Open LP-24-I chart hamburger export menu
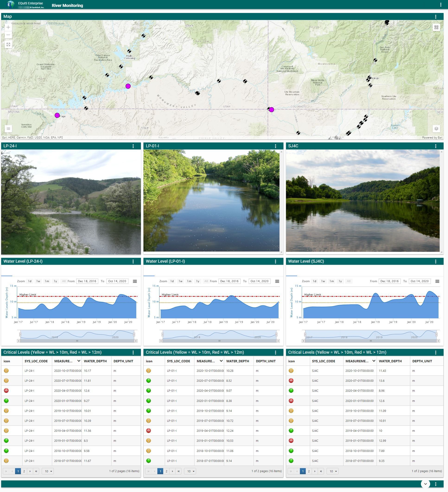448x492 pixels. pyautogui.click(x=135, y=281)
